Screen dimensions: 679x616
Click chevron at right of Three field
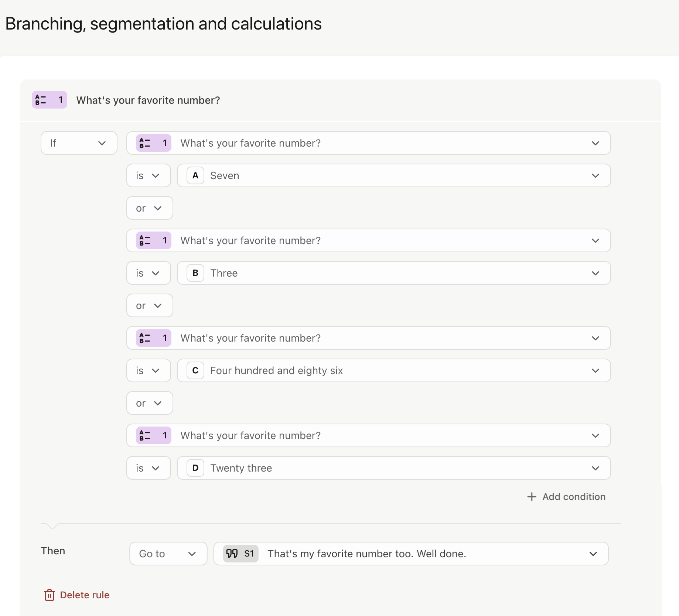596,273
